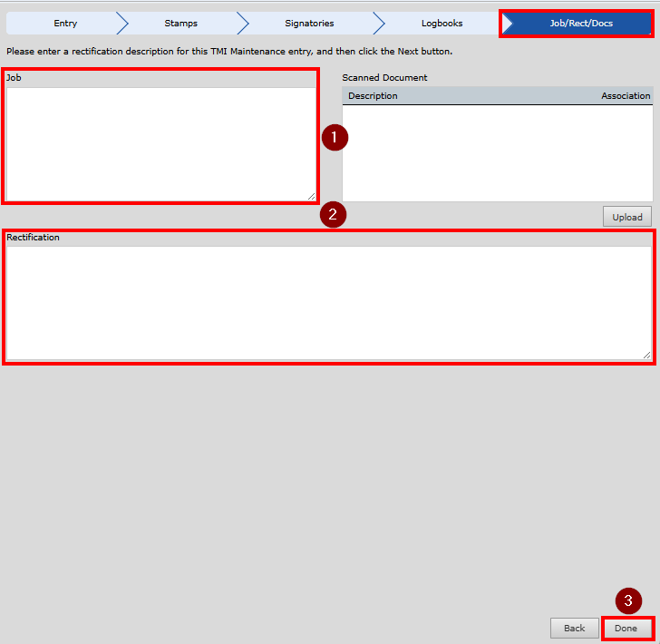
Task: Sort by the Description column header
Action: point(373,96)
